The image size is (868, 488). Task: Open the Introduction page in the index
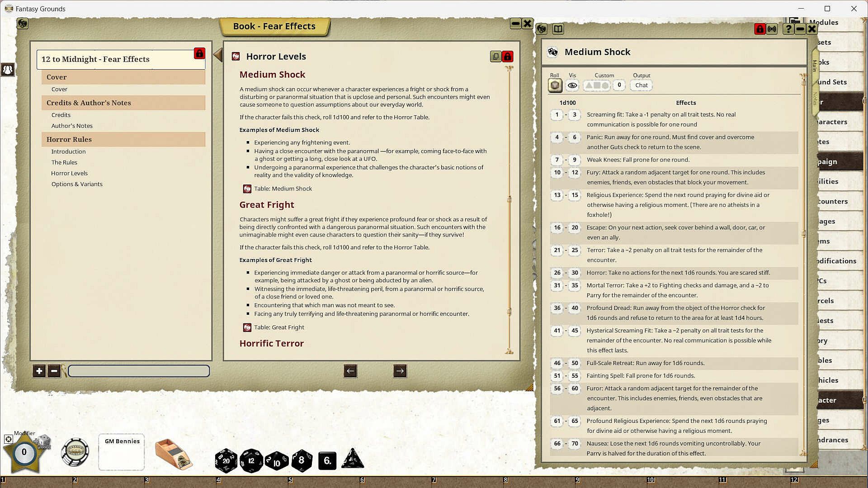(68, 152)
